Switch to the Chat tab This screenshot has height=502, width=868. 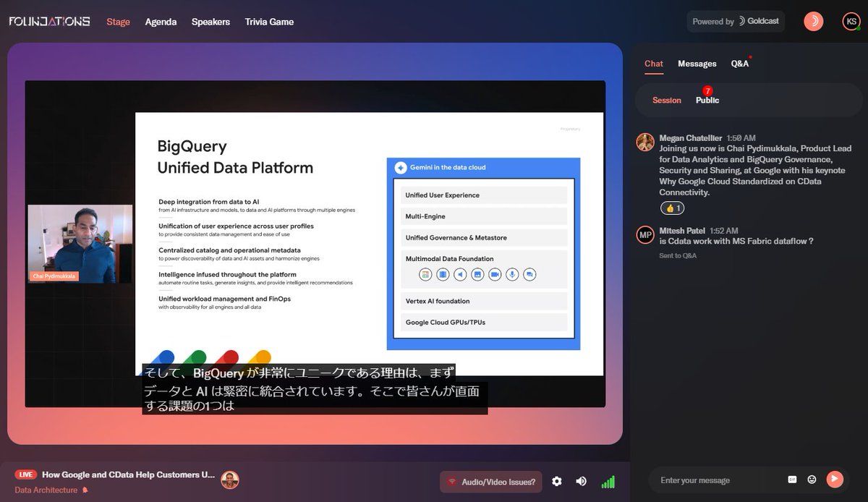pyautogui.click(x=654, y=64)
